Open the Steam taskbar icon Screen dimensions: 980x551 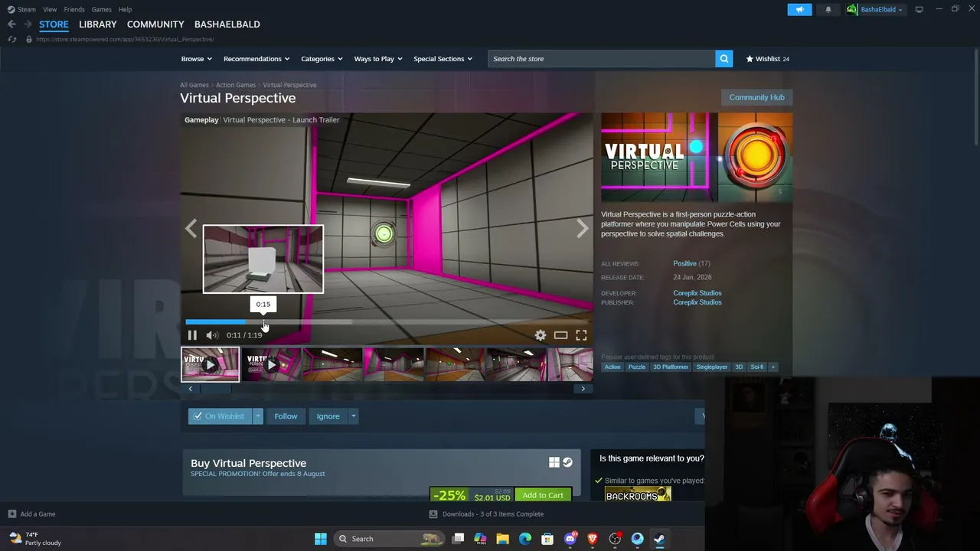[659, 539]
